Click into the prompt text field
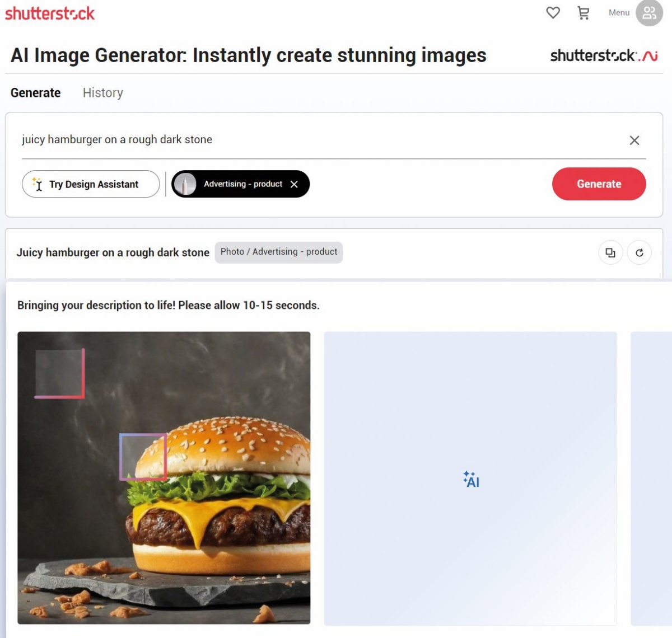 (322, 139)
